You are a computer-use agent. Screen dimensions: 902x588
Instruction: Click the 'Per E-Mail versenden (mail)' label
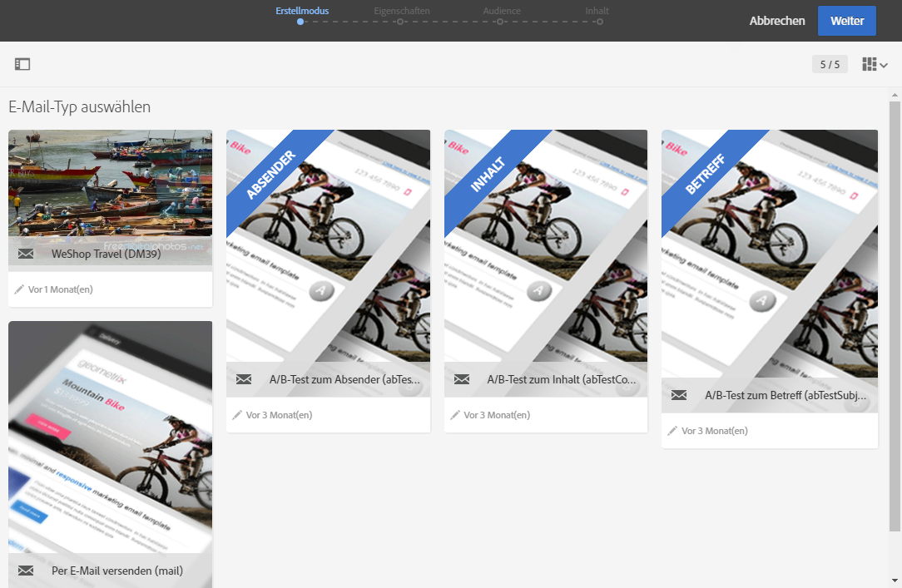pyautogui.click(x=117, y=571)
